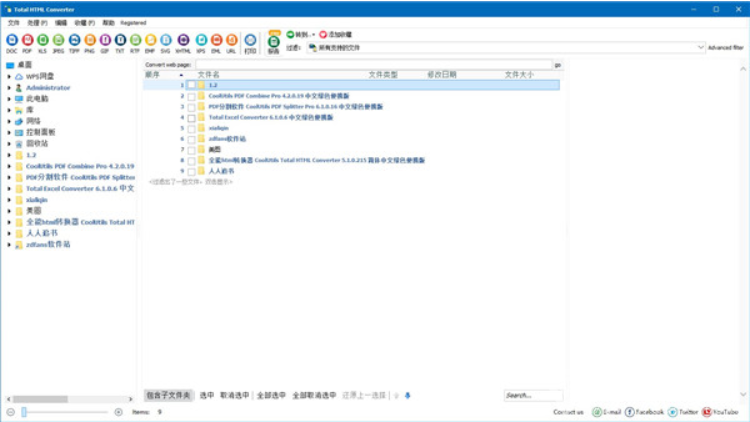Click the zoom in plus icon
The height and width of the screenshot is (422, 750).
[x=119, y=412]
